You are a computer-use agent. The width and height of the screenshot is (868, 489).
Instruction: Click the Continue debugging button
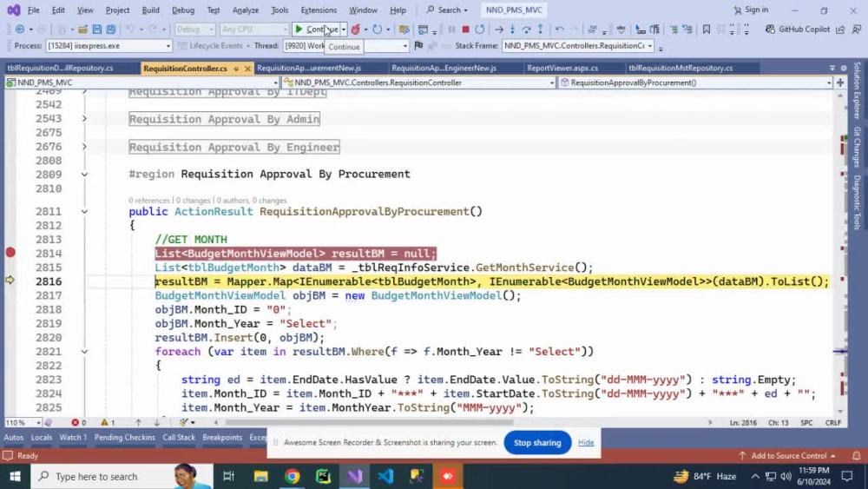click(316, 29)
